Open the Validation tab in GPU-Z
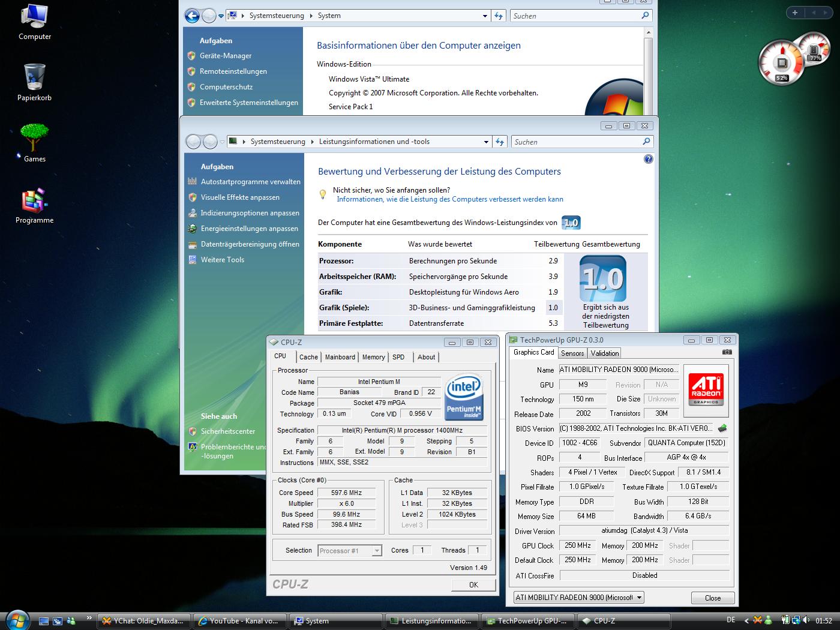Image resolution: width=840 pixels, height=630 pixels. pos(604,353)
